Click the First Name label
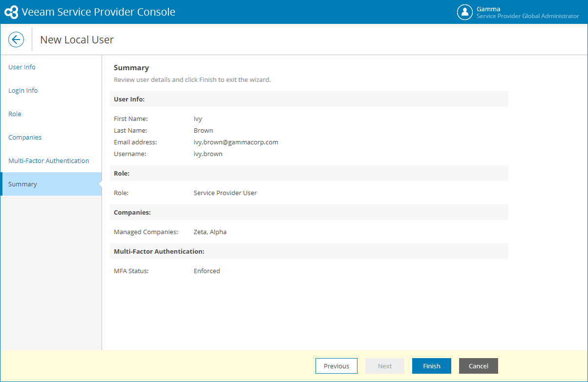588x382 pixels. coord(131,119)
